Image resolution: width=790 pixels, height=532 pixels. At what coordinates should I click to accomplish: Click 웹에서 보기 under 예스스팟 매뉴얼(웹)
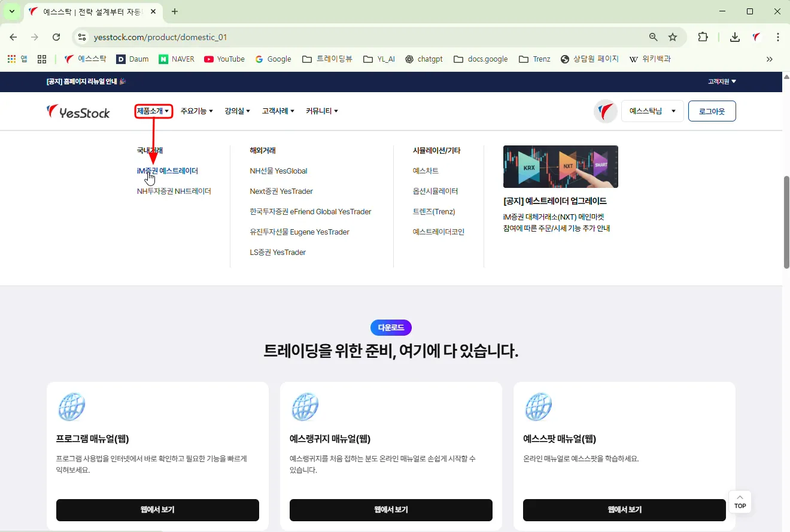624,510
